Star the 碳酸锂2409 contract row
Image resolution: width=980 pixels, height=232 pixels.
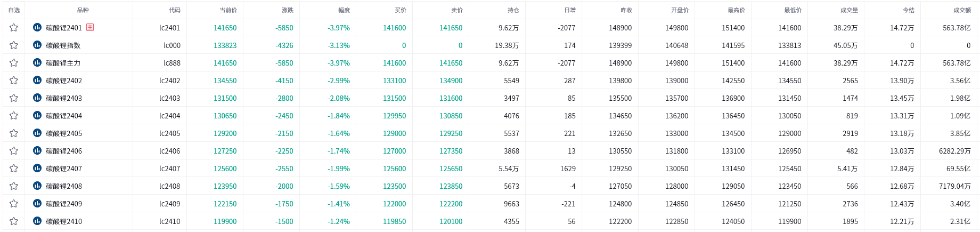tap(14, 204)
